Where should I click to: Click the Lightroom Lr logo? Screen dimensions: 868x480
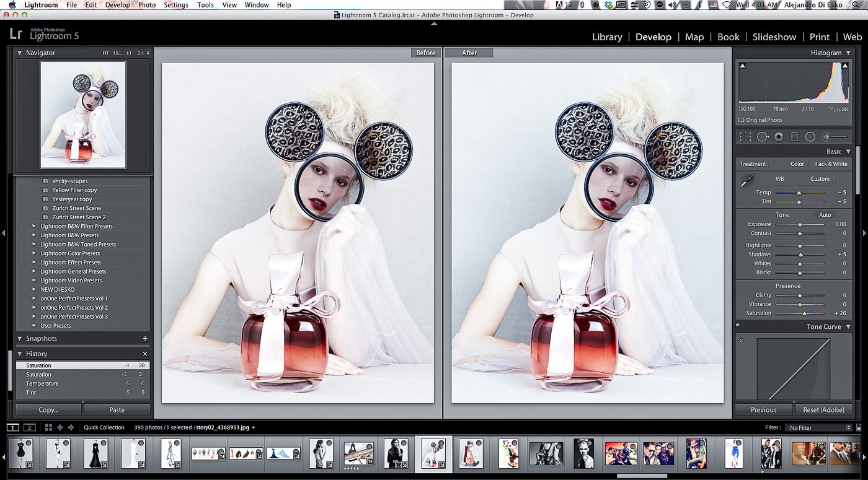click(17, 33)
